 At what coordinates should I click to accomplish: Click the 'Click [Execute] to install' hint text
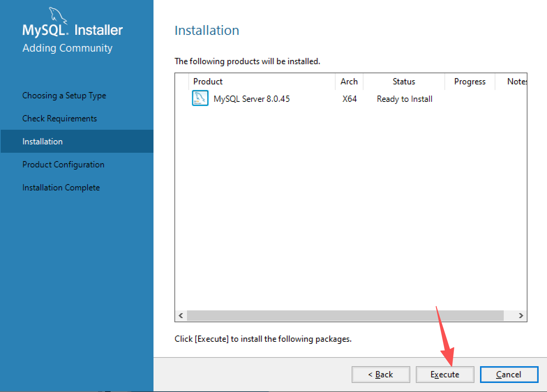pos(263,339)
